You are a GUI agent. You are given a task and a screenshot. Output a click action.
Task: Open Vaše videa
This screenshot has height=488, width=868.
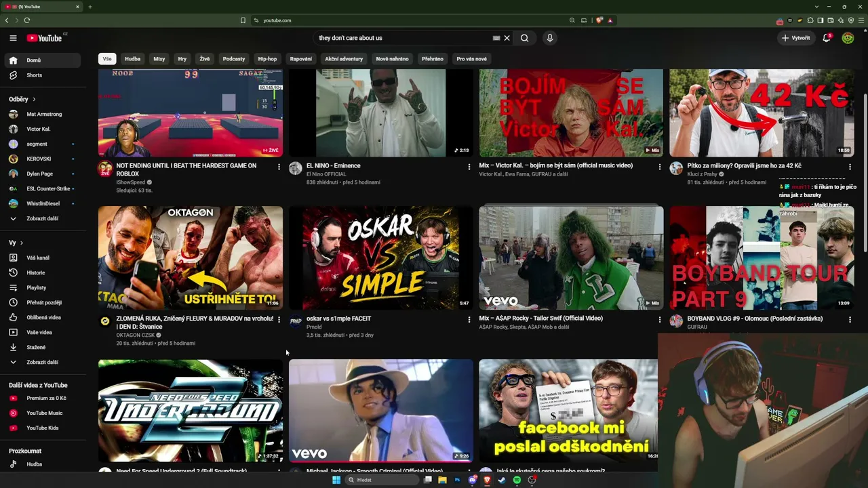click(42, 332)
